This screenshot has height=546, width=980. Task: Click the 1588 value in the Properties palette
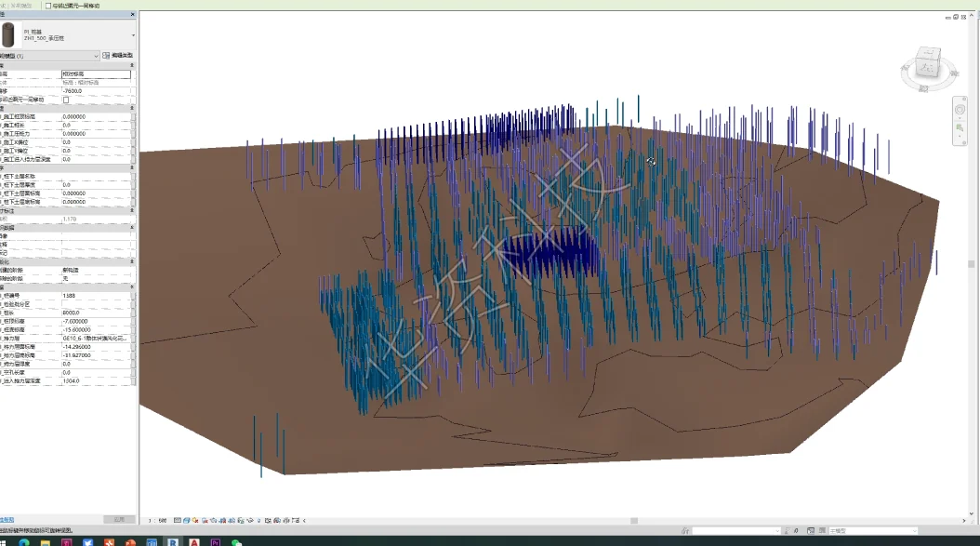pyautogui.click(x=97, y=296)
